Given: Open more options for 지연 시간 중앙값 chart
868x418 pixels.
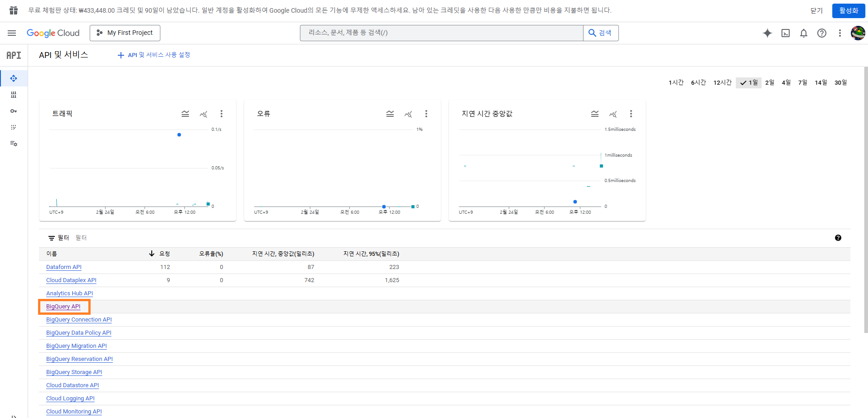Looking at the screenshot, I should [x=631, y=114].
